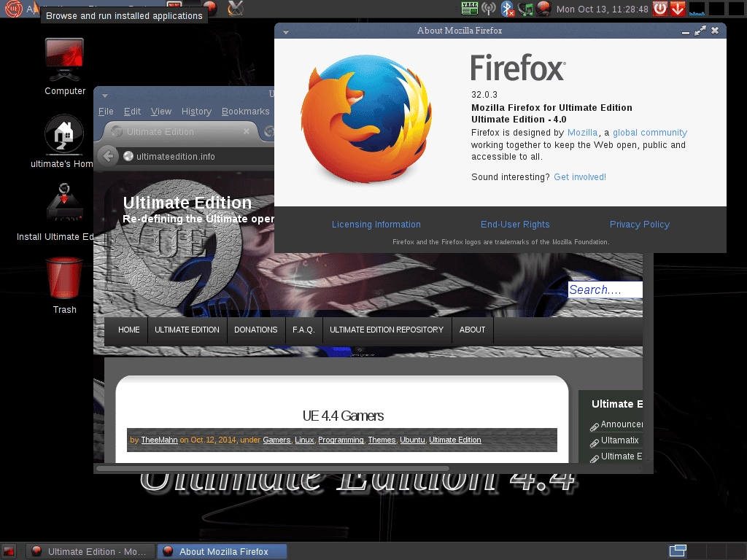The width and height of the screenshot is (747, 560).
Task: Open the green system monitor tray icon
Action: 470,8
